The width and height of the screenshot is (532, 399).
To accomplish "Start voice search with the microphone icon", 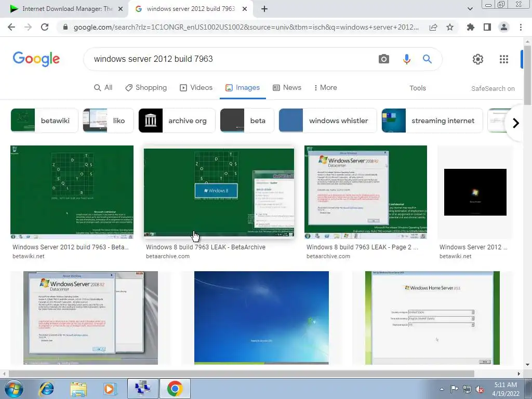I will click(x=406, y=59).
